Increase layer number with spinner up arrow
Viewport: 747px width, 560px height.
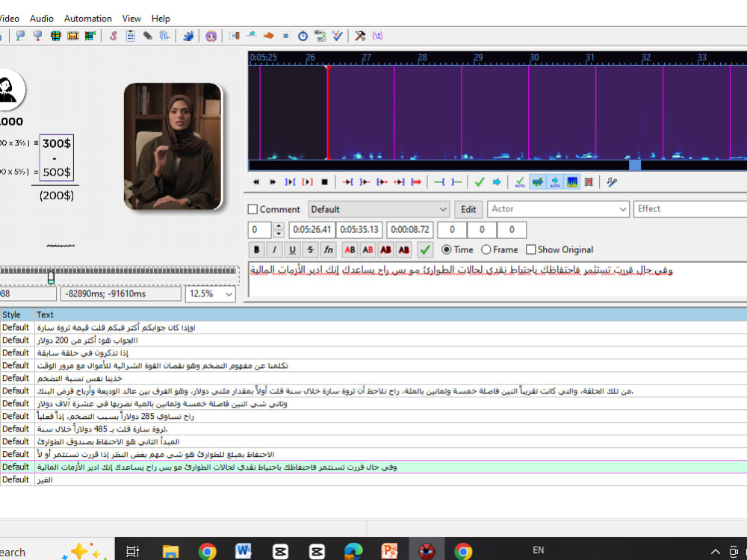pos(279,225)
